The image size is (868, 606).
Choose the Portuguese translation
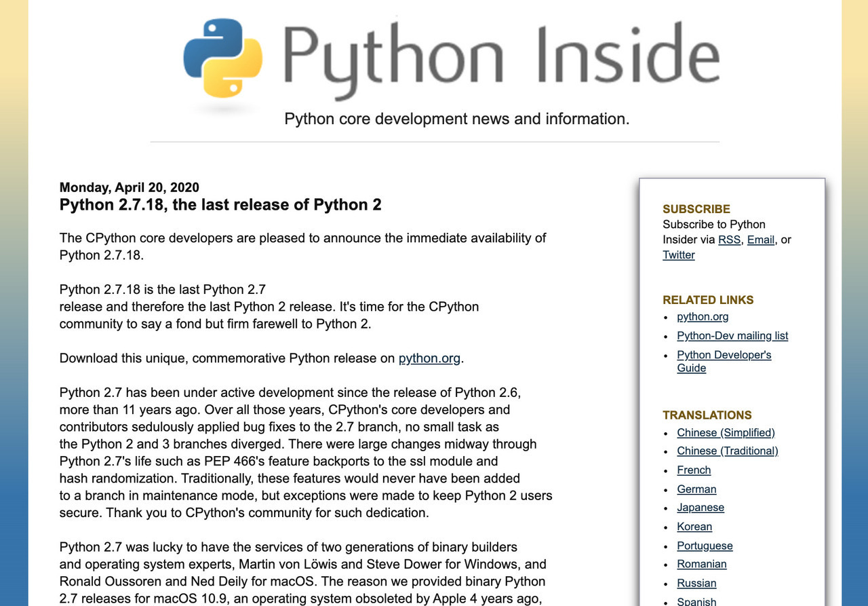pos(705,546)
